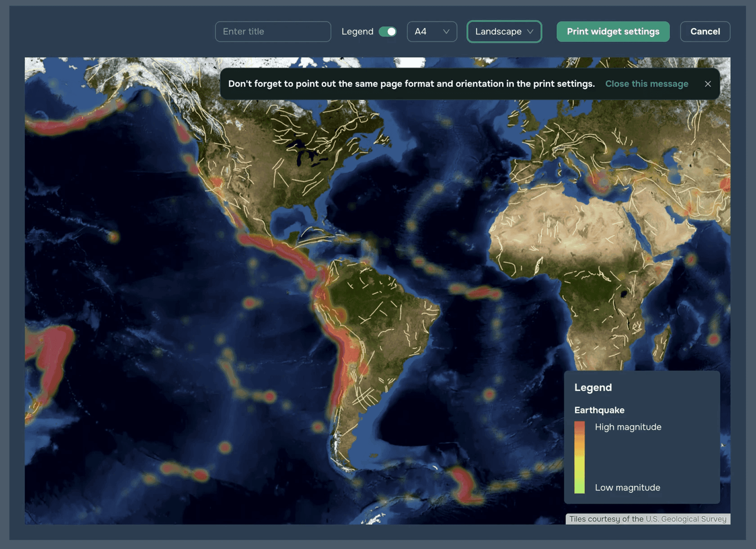The width and height of the screenshot is (756, 549).
Task: Click the Close this message link
Action: point(646,84)
